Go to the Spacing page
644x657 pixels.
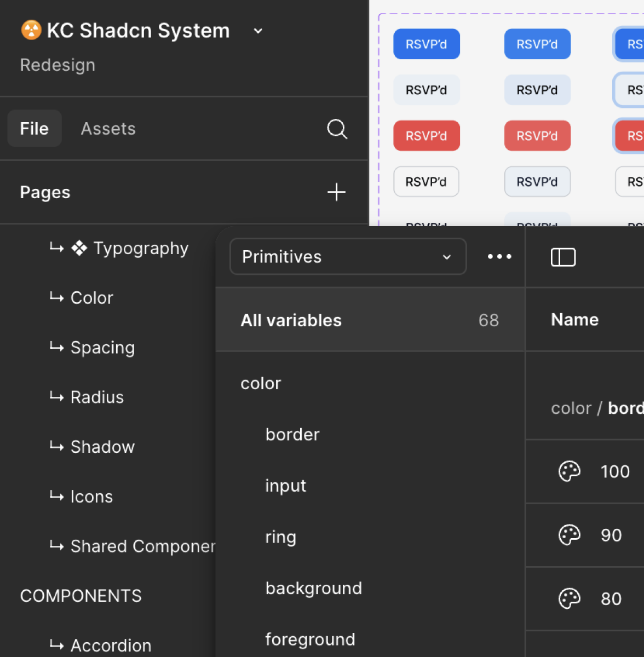pyautogui.click(x=102, y=348)
